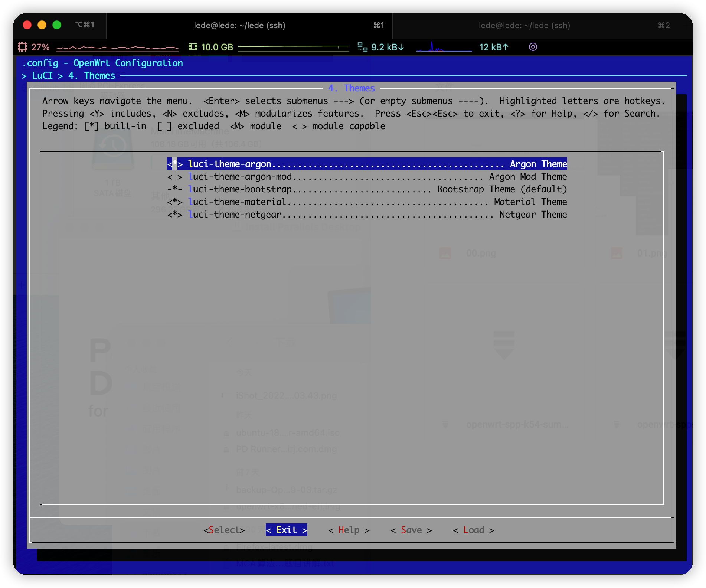Toggle the luci-theme-netgear selection marker
This screenshot has height=588, width=706.
[x=174, y=214]
